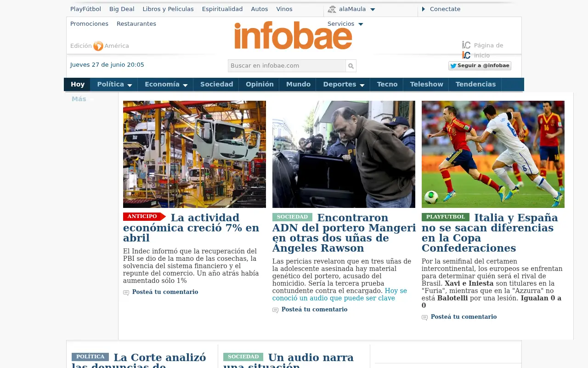Click the Buscar en infobae.com search field

pyautogui.click(x=287, y=66)
